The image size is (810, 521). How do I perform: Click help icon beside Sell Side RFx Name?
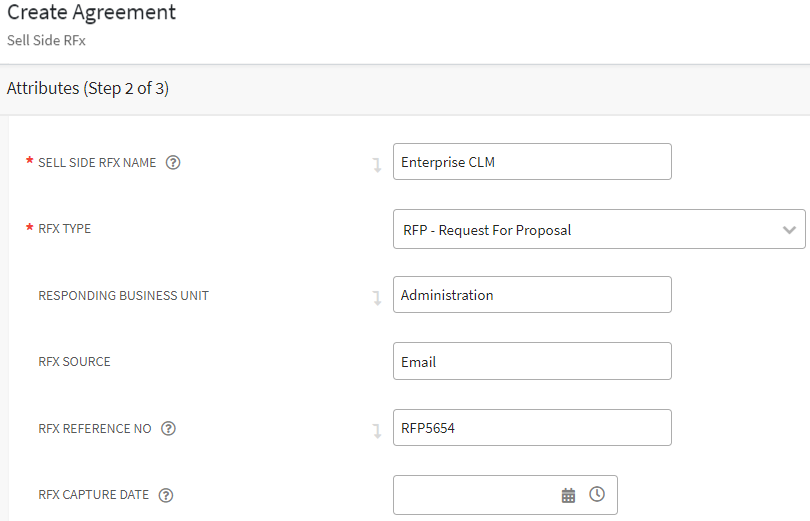pyautogui.click(x=173, y=162)
